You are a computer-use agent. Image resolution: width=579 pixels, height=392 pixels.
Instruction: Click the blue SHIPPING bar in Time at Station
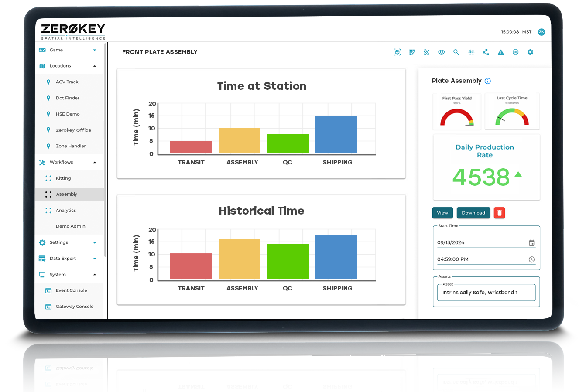(x=336, y=134)
